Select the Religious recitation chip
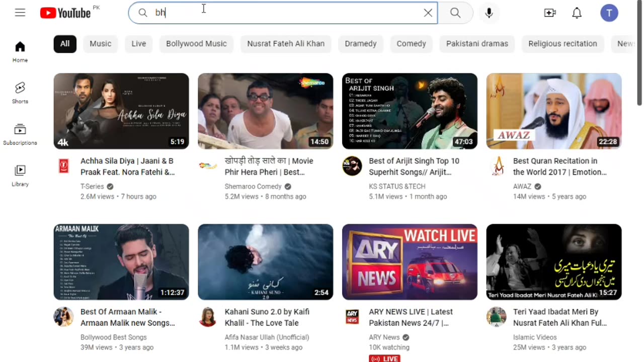Image resolution: width=644 pixels, height=362 pixels. [562, 44]
